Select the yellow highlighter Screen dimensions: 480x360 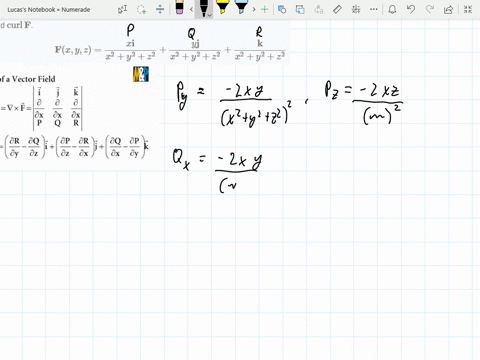[222, 7]
